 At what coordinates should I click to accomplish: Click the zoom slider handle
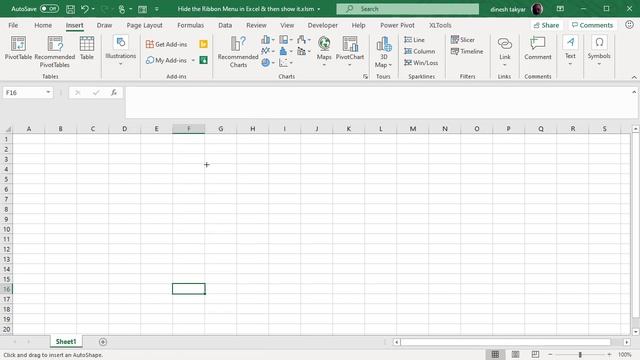(580, 355)
